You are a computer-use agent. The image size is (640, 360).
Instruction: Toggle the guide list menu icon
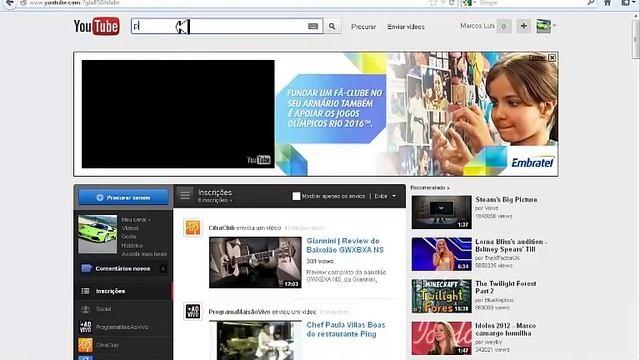tap(185, 196)
